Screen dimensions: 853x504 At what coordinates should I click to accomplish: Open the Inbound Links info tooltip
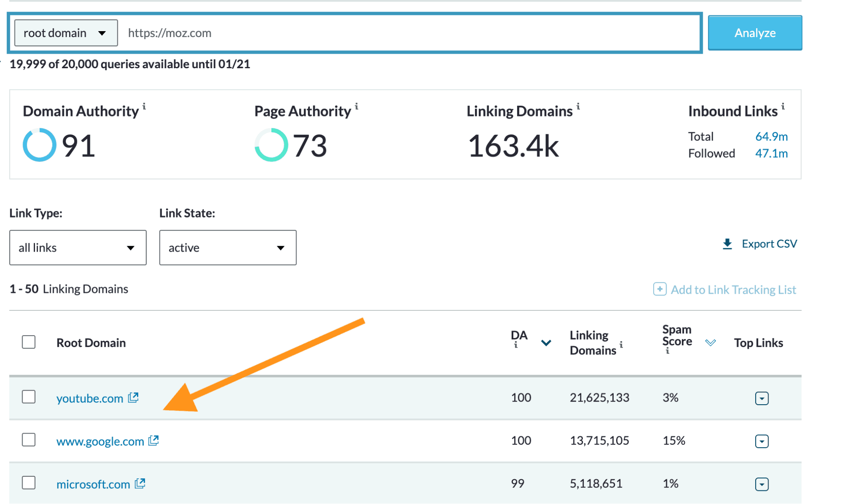[x=783, y=107]
